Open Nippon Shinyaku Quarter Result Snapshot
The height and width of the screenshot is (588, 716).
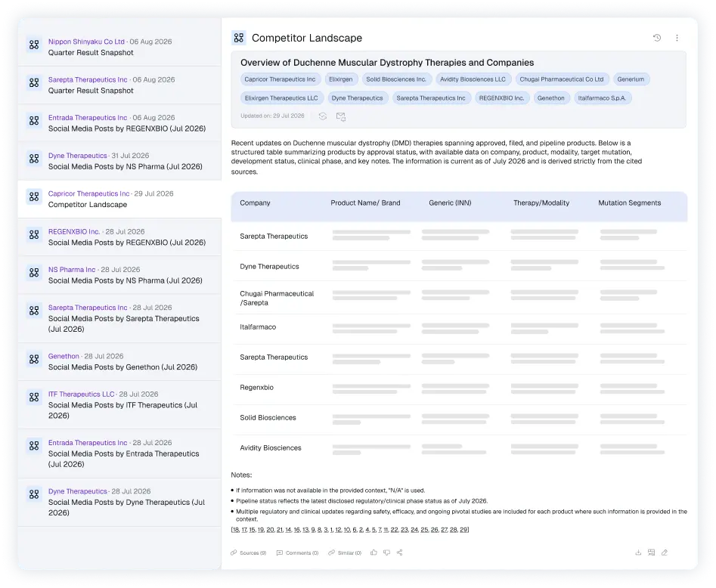119,47
